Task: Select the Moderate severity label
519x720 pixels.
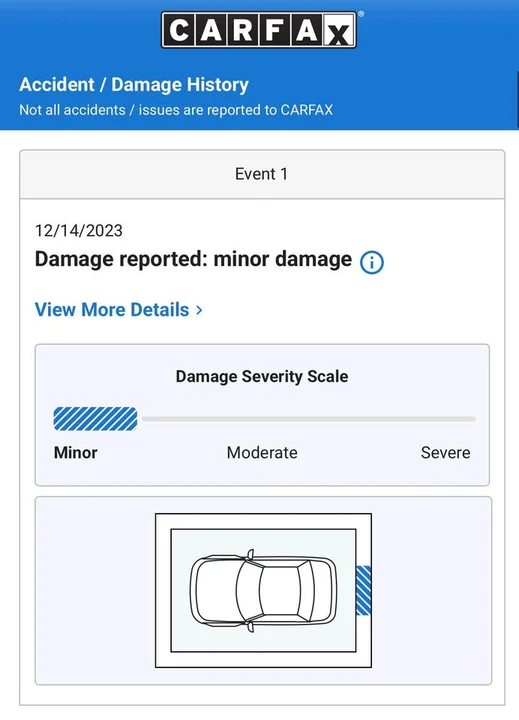Action: (x=262, y=453)
